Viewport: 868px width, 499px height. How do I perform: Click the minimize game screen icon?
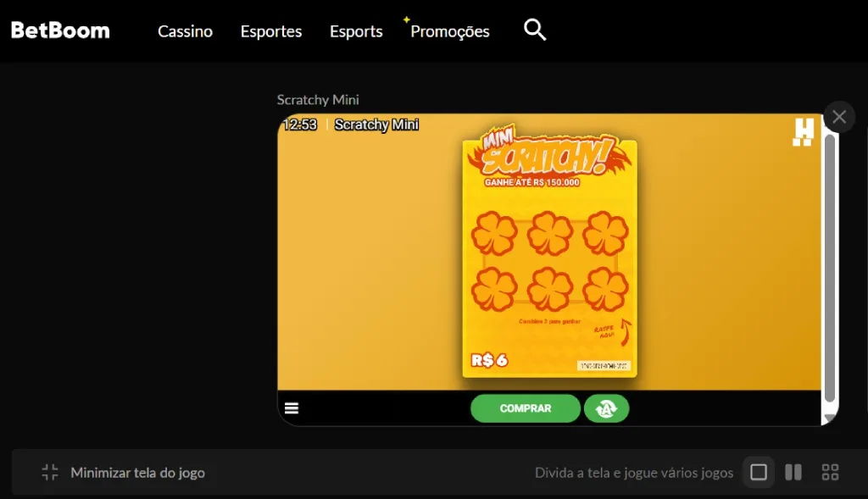point(49,472)
